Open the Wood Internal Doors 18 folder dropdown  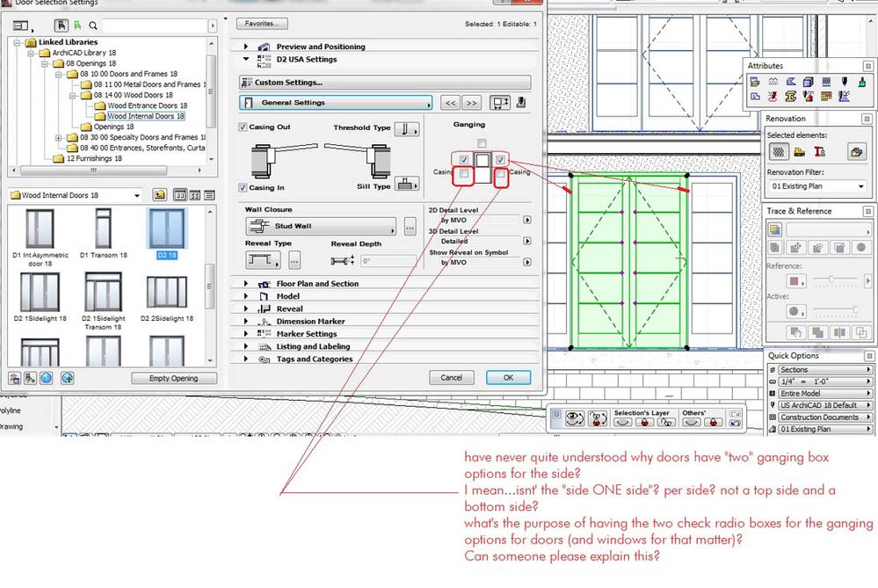tap(75, 195)
